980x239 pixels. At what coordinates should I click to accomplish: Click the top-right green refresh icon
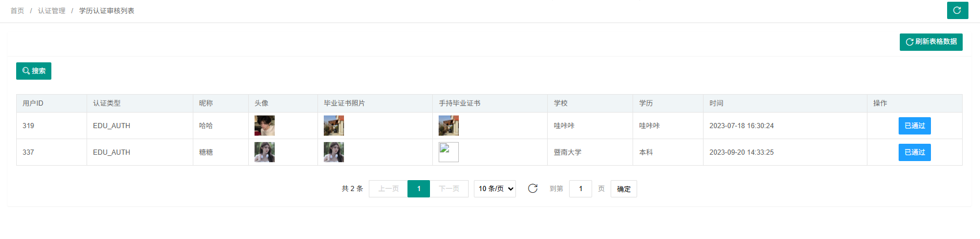pos(957,10)
